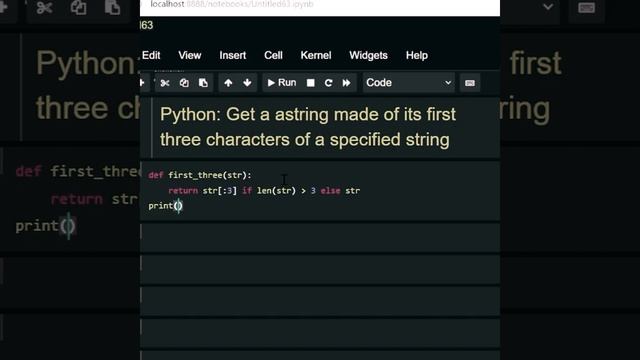Image resolution: width=640 pixels, height=360 pixels.
Task: Place cursor in the print() line
Action: [x=165, y=206]
